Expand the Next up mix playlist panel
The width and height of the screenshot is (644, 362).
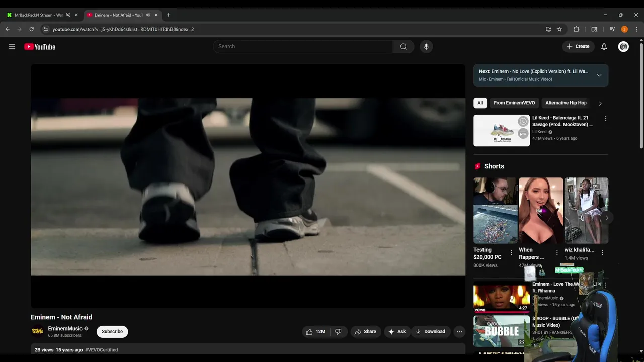(599, 75)
